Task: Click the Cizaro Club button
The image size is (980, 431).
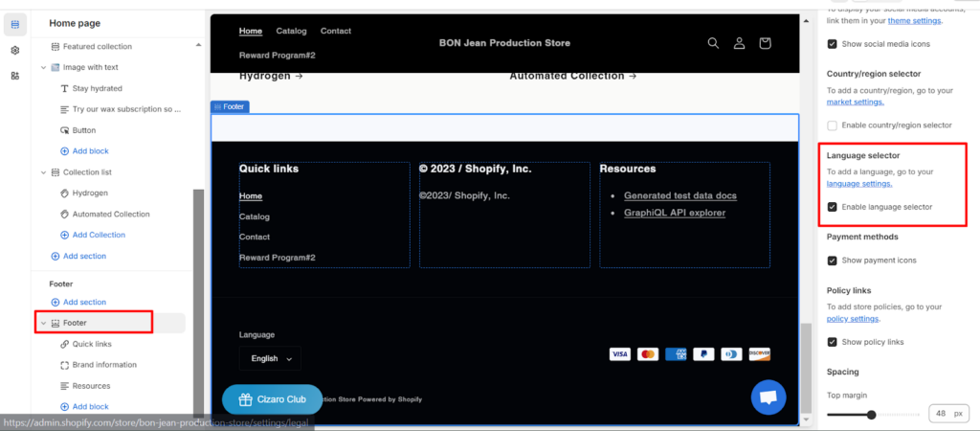Action: (x=274, y=399)
